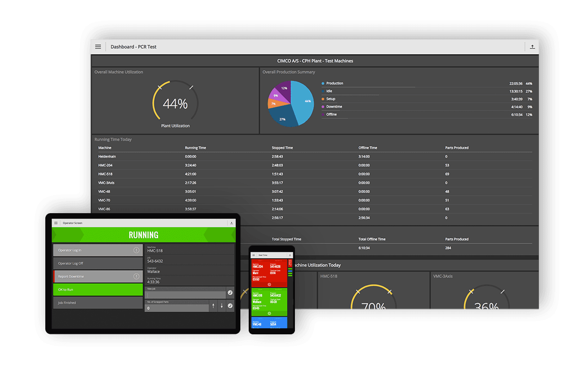The width and height of the screenshot is (588, 369).
Task: Click the Operator Log Off button
Action: coord(98,263)
